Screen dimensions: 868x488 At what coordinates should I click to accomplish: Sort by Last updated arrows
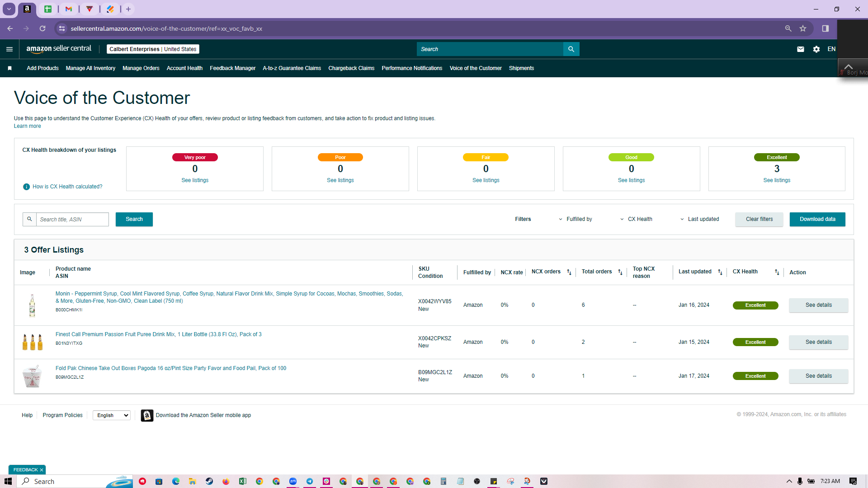point(720,272)
